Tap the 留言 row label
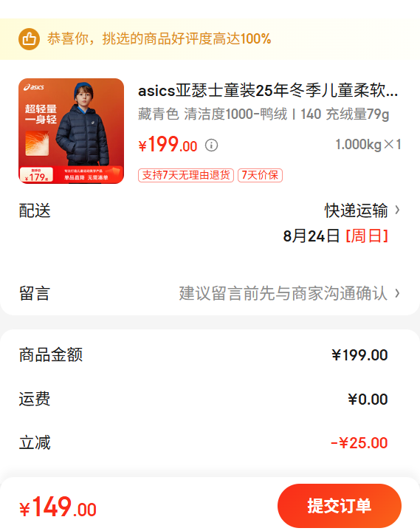Image resolution: width=420 pixels, height=531 pixels. click(35, 293)
